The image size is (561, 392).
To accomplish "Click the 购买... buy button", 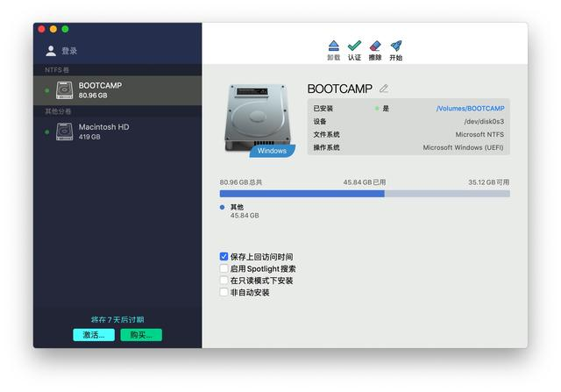I will click(141, 335).
